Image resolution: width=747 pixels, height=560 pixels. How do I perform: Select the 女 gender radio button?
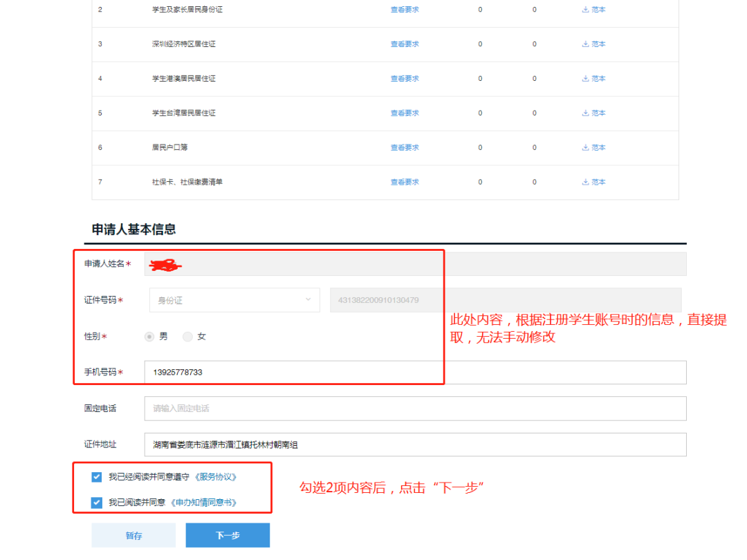187,337
